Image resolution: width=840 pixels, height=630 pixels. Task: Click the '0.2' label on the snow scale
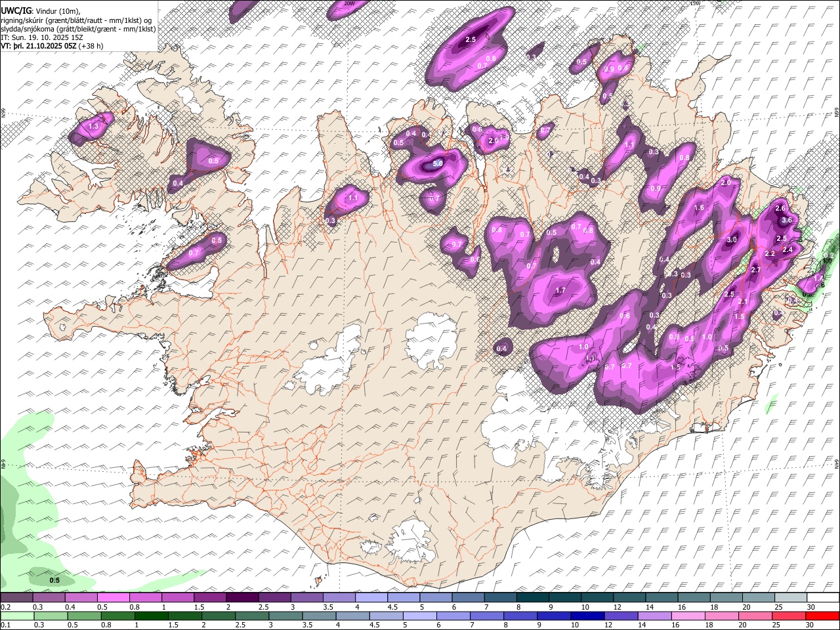click(5, 607)
